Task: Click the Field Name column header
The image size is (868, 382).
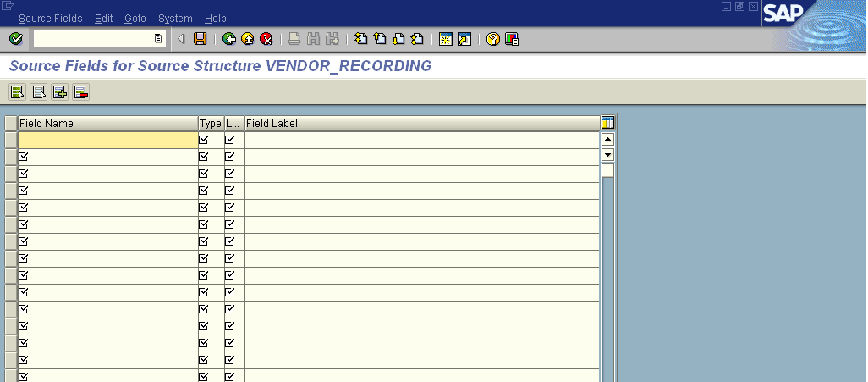Action: click(107, 124)
